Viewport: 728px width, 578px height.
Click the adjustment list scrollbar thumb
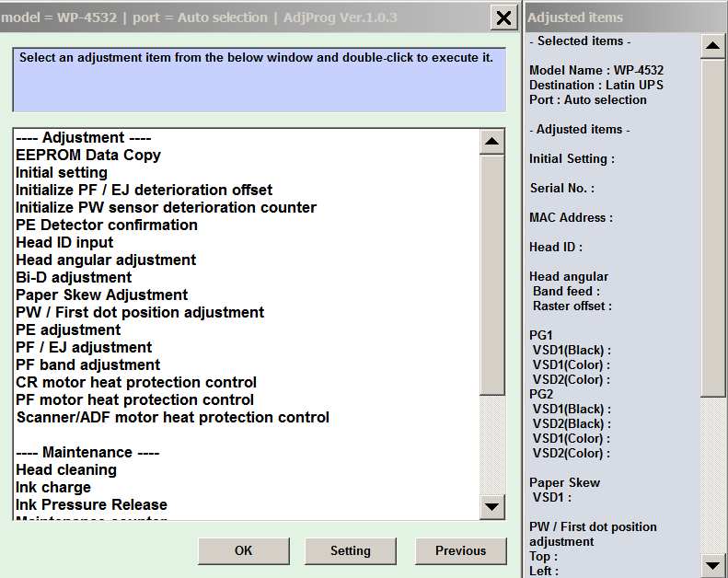click(492, 275)
